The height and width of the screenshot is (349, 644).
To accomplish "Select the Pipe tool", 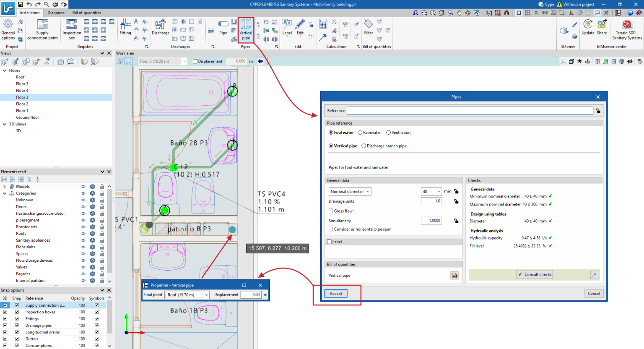I will click(223, 27).
